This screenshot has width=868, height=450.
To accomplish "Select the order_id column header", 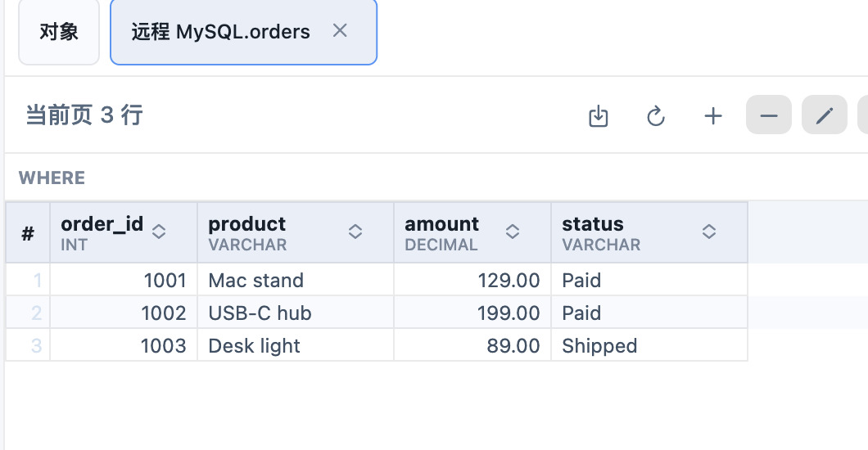I will [124, 232].
